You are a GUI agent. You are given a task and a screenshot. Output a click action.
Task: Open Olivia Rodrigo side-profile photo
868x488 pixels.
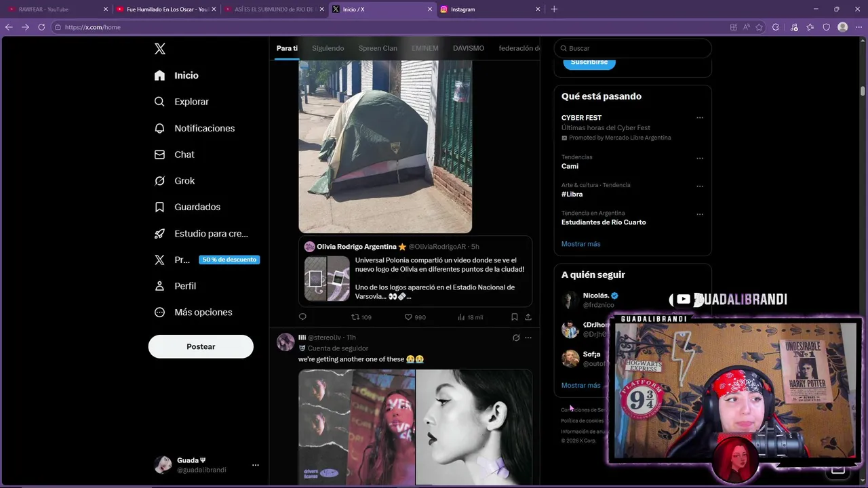pos(474,427)
